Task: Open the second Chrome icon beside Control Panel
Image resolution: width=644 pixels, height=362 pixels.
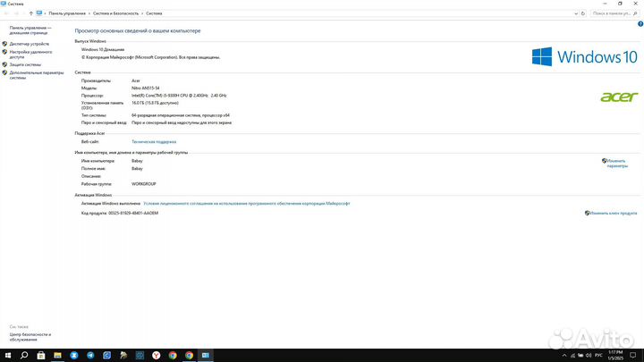Action: pos(189,356)
